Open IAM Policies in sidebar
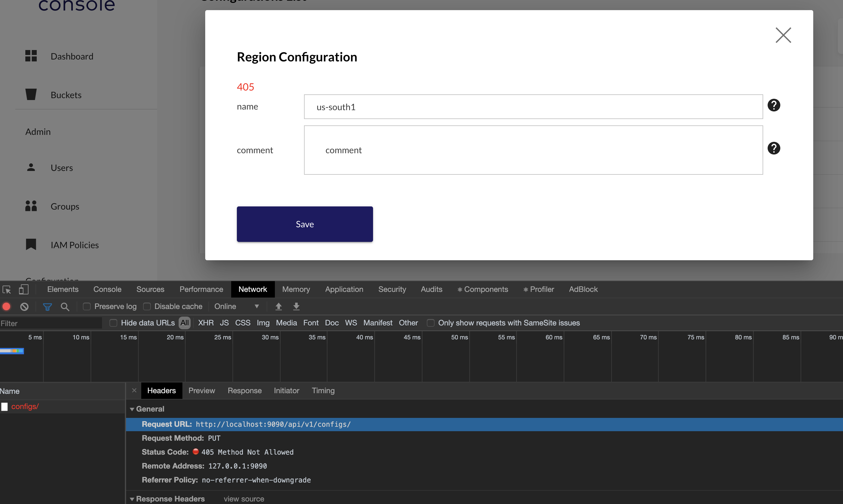The image size is (843, 504). click(75, 245)
